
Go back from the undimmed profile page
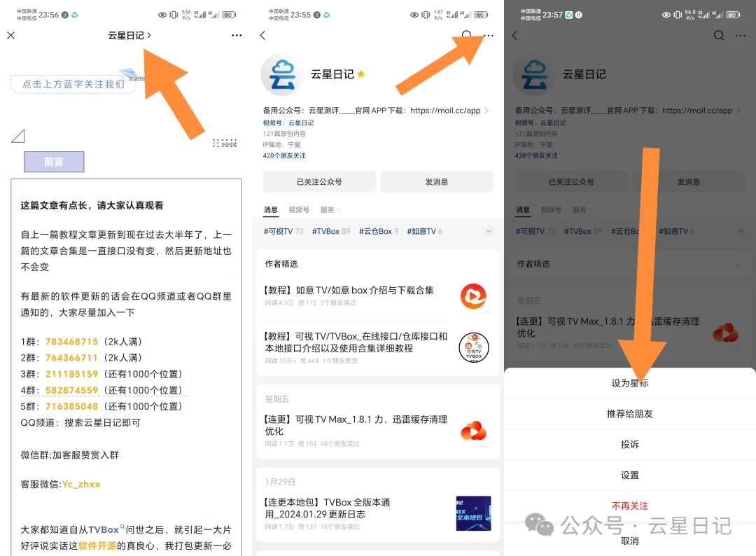click(x=262, y=35)
